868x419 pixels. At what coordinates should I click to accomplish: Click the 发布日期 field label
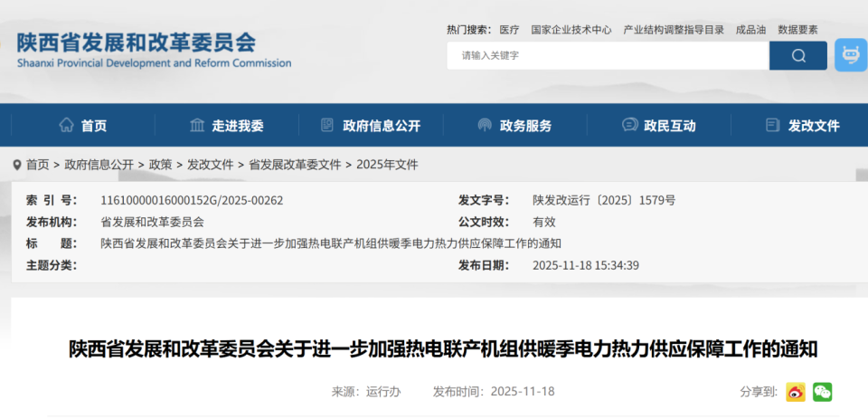pyautogui.click(x=484, y=265)
